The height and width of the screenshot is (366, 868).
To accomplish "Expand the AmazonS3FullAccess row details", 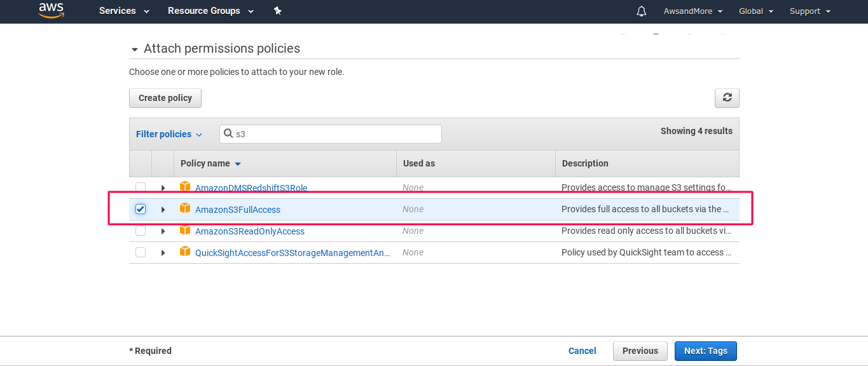I will [163, 210].
